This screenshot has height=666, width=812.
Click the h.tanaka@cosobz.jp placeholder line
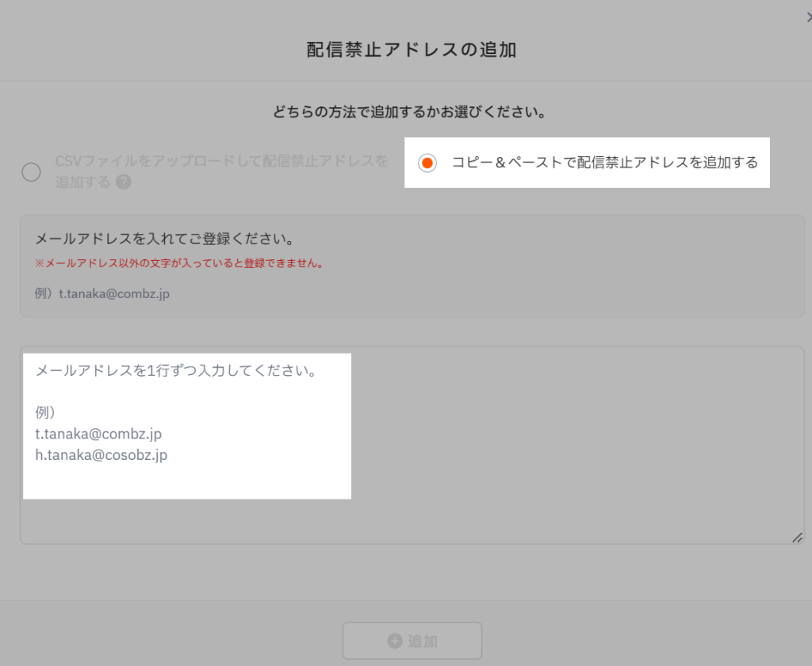point(101,455)
